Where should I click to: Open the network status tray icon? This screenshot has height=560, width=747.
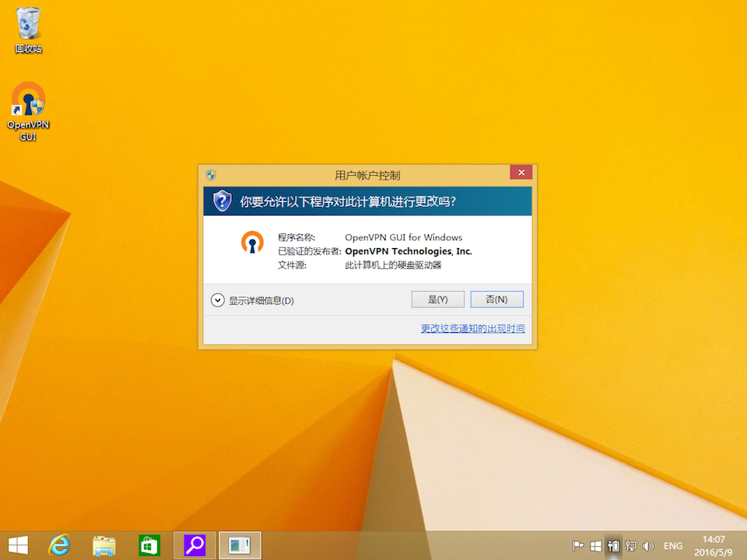(x=631, y=546)
